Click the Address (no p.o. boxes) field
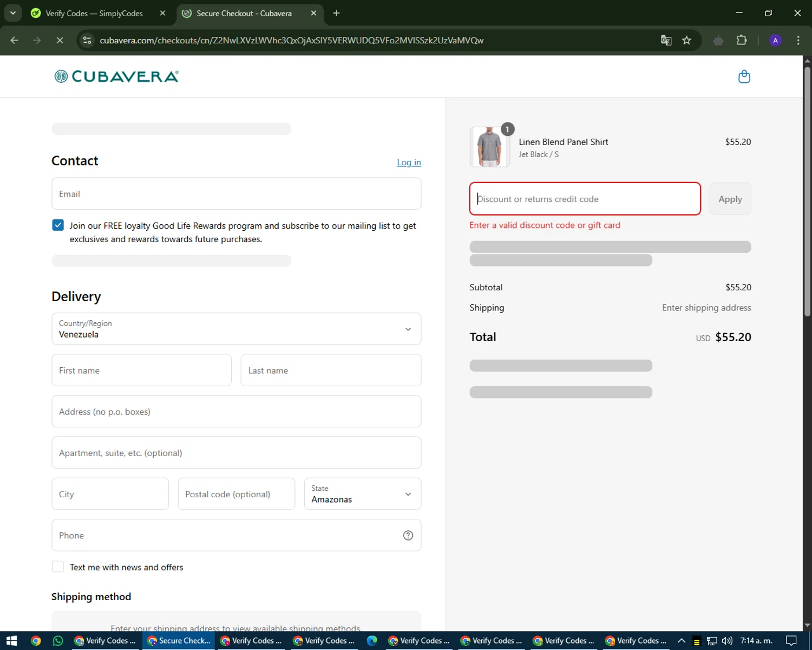This screenshot has height=650, width=812. tap(237, 412)
